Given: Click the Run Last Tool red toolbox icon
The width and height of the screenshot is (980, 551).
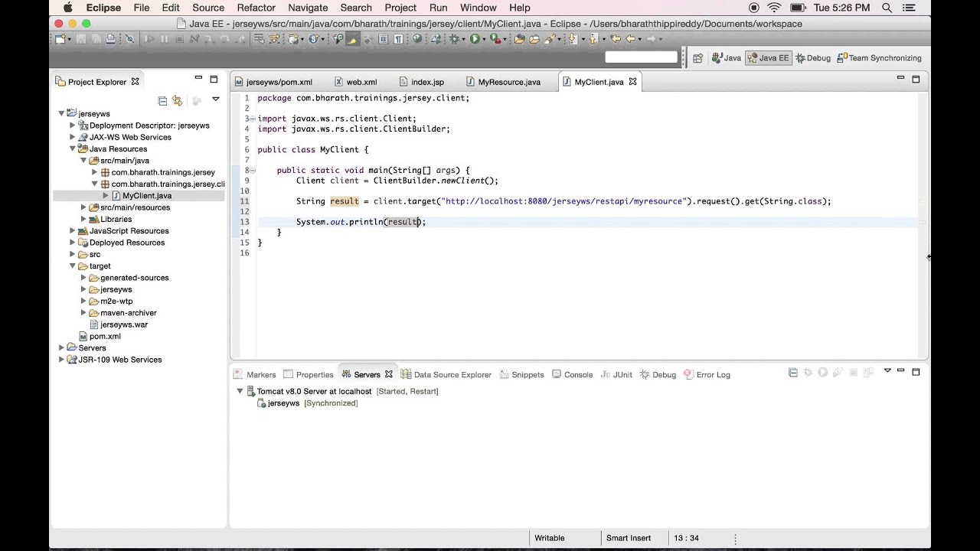Looking at the screenshot, I should (495, 38).
